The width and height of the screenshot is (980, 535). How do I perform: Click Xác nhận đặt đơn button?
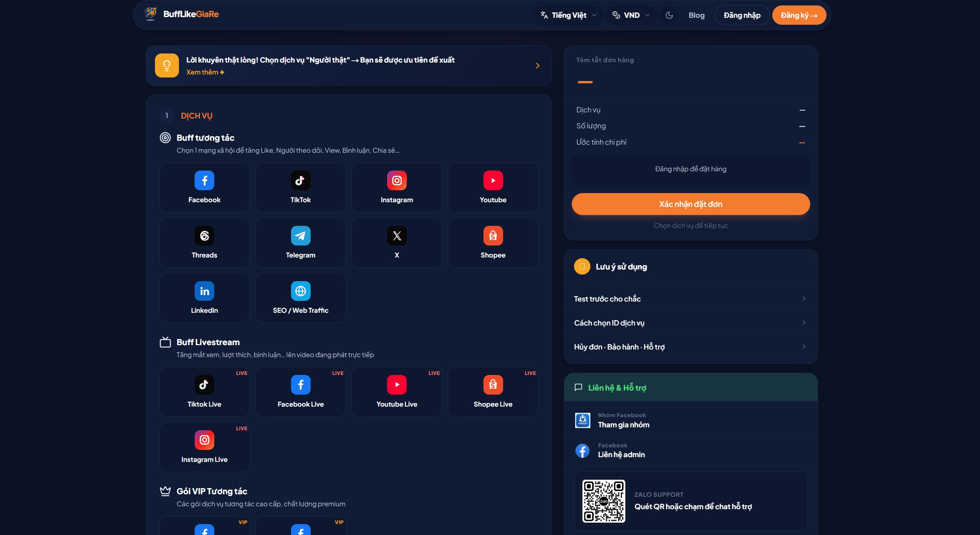click(690, 204)
